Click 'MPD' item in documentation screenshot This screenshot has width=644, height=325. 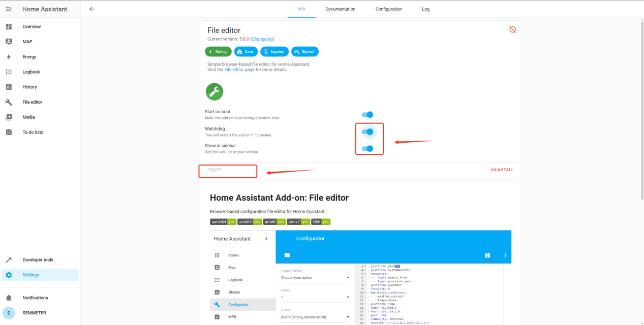coord(232,317)
